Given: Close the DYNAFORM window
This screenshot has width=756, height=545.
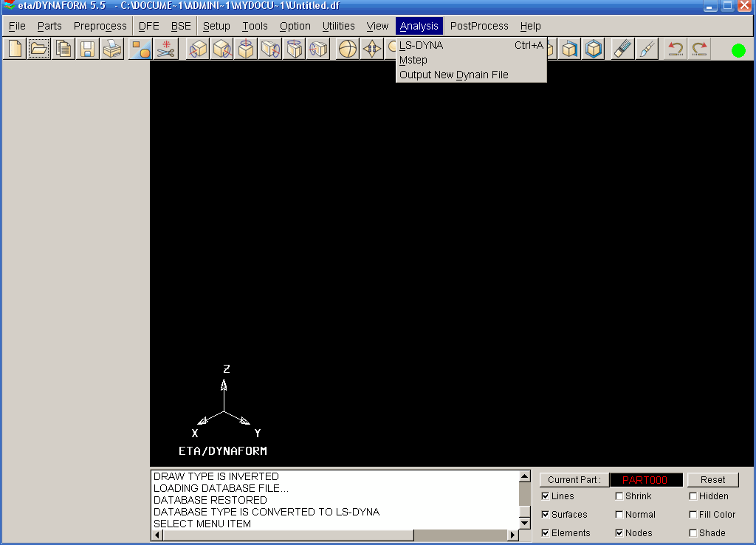Looking at the screenshot, I should coord(745,6).
